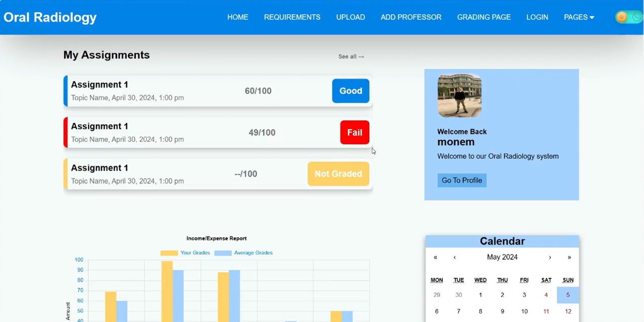Viewport: 644px width, 322px height.
Task: Select April 29 in calendar
Action: click(x=437, y=295)
